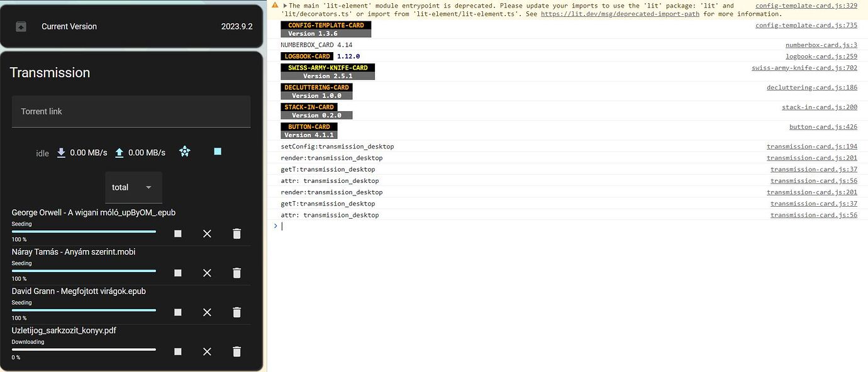Image resolution: width=868 pixels, height=372 pixels.
Task: Open the lit.dev deprecated-import-path link
Action: coord(621,14)
